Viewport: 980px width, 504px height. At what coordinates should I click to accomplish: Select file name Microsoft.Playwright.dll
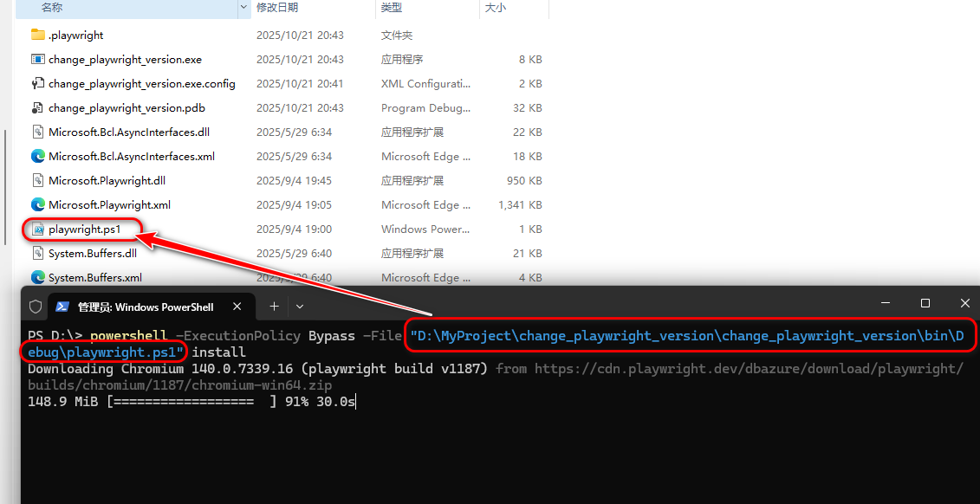pyautogui.click(x=107, y=180)
